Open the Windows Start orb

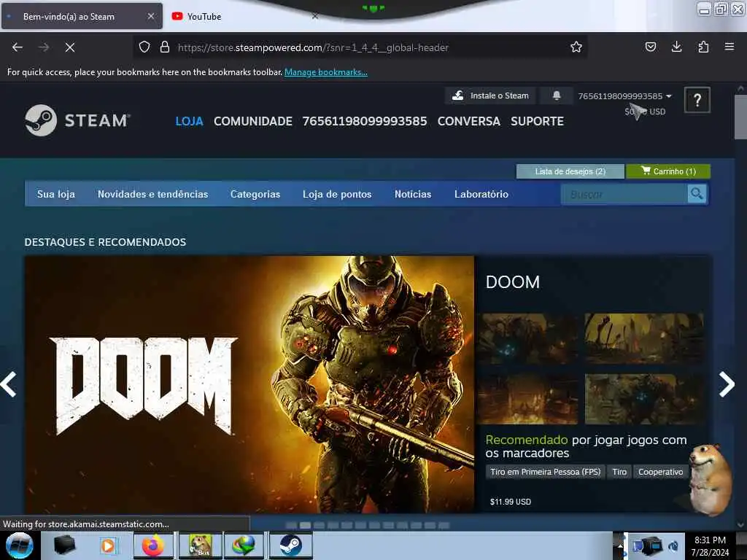(x=19, y=545)
